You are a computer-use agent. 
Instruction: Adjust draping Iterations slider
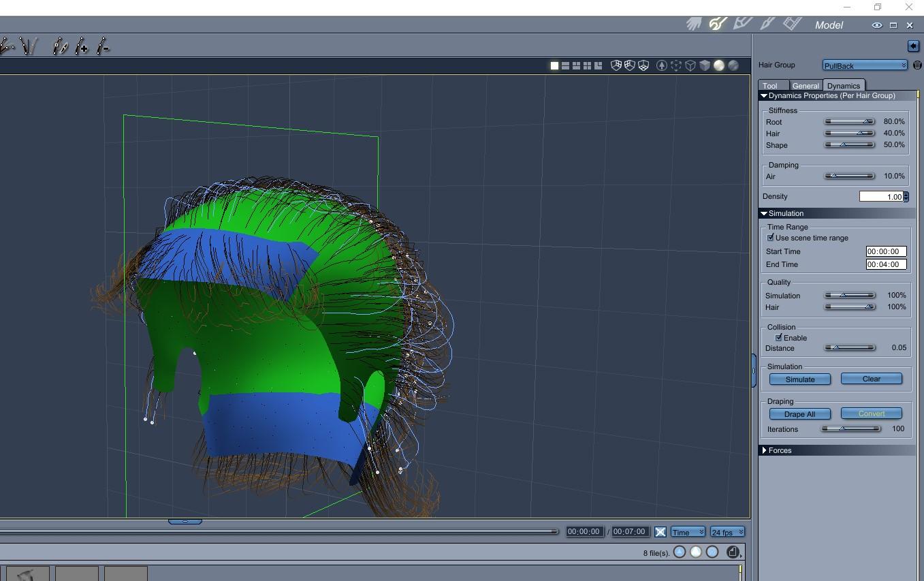[x=850, y=428]
